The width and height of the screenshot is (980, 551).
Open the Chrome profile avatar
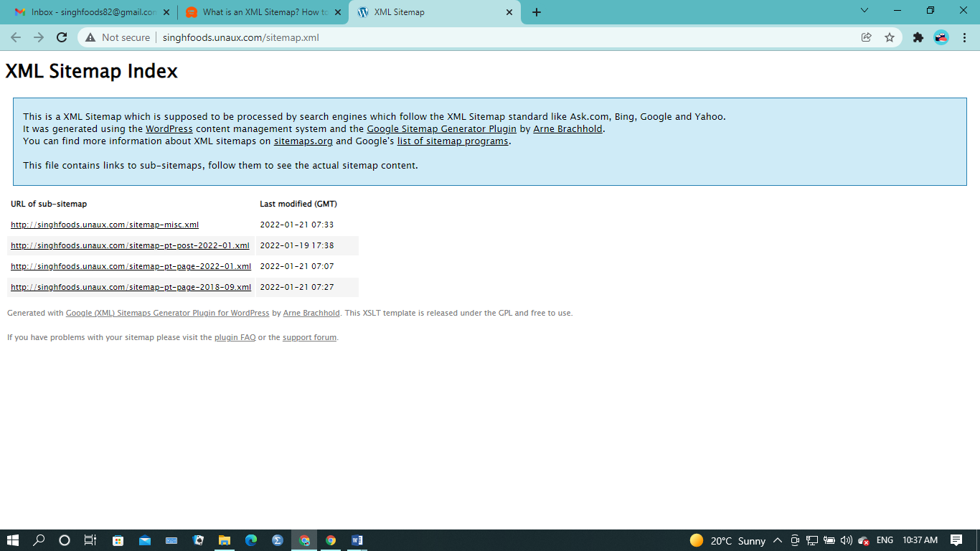pos(941,37)
